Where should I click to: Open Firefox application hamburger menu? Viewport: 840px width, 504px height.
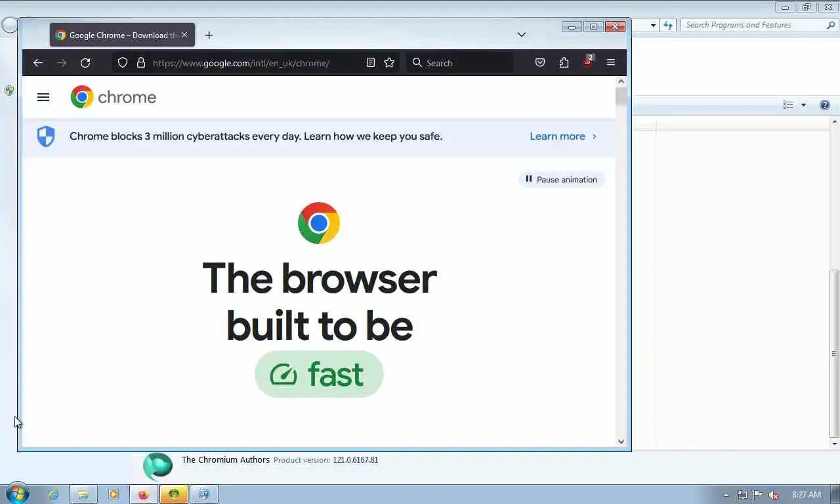611,63
